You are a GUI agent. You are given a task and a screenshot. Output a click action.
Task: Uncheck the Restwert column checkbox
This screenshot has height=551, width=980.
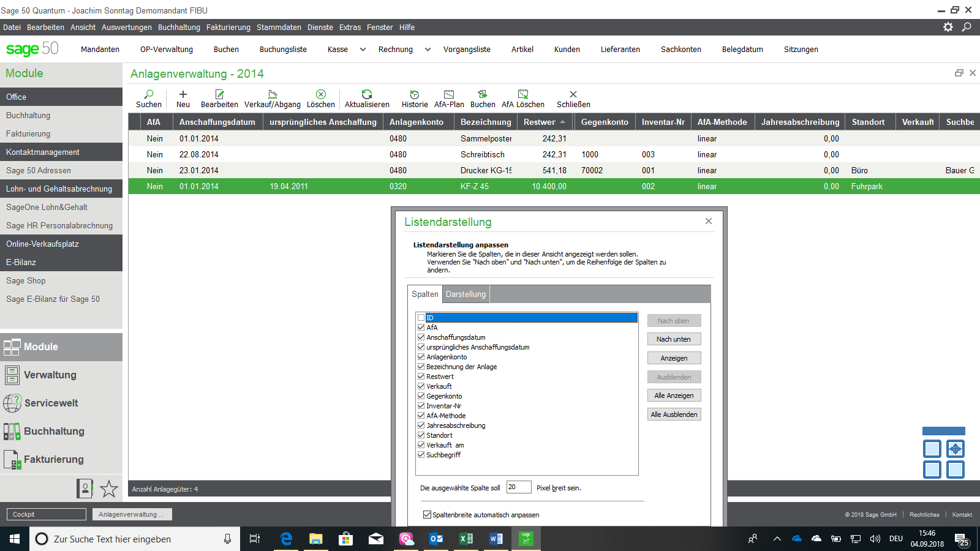421,377
